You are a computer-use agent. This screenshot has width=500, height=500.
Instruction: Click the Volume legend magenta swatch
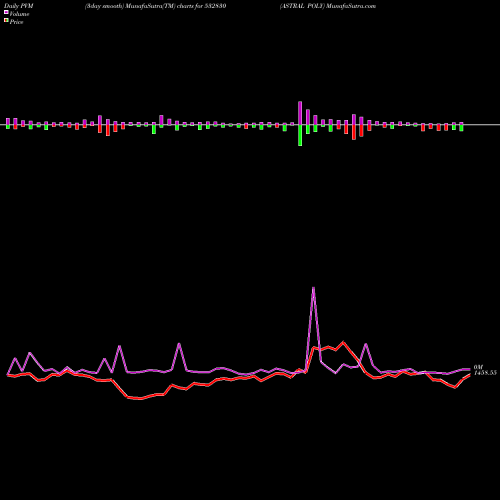6,12
